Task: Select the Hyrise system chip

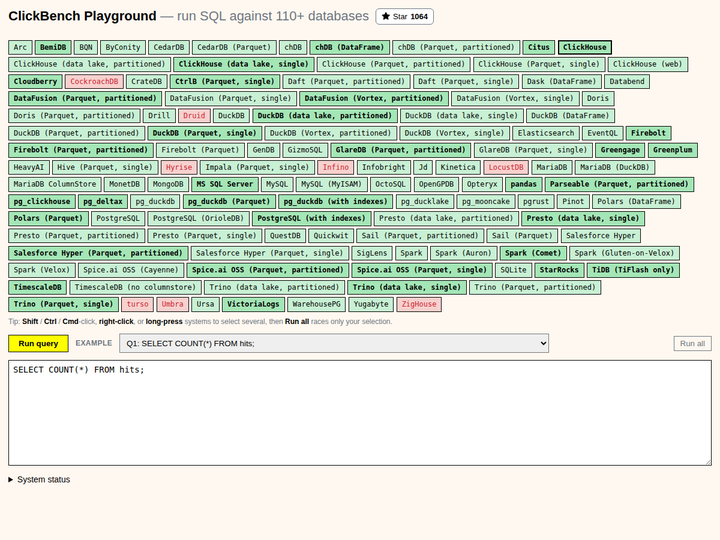Action: tap(179, 167)
